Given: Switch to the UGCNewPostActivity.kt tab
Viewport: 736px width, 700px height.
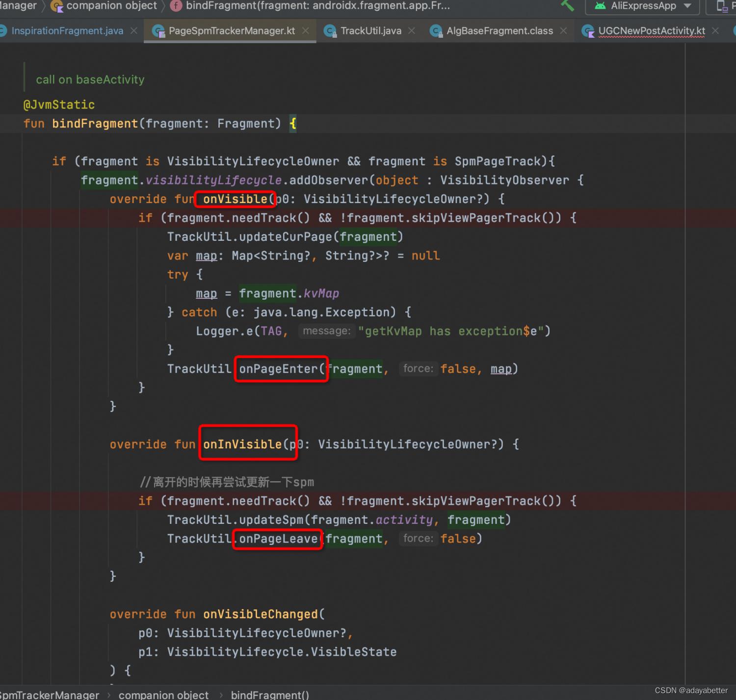Looking at the screenshot, I should (652, 31).
